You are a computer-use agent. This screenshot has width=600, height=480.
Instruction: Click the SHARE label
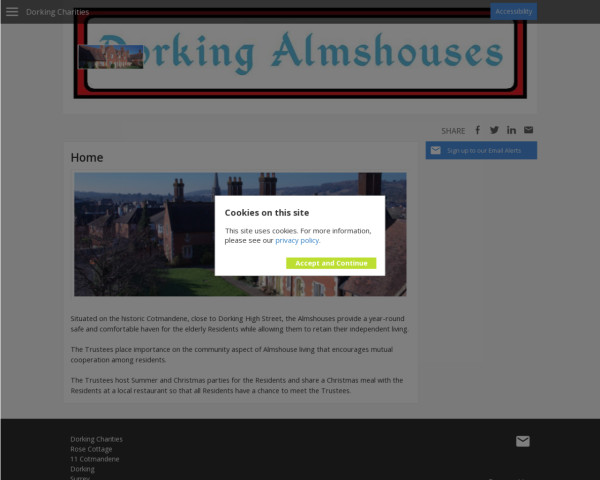pos(453,131)
